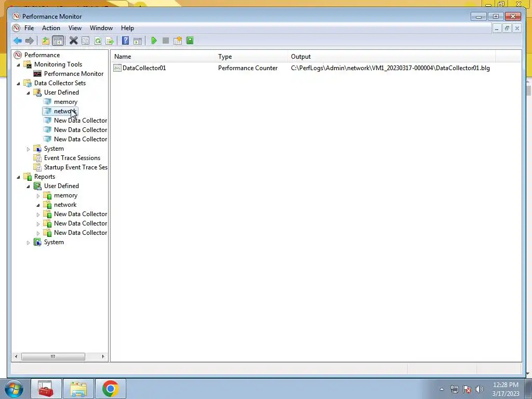532x399 pixels.
Task: Click the Forward arrow toolbar icon
Action: pyautogui.click(x=30, y=41)
